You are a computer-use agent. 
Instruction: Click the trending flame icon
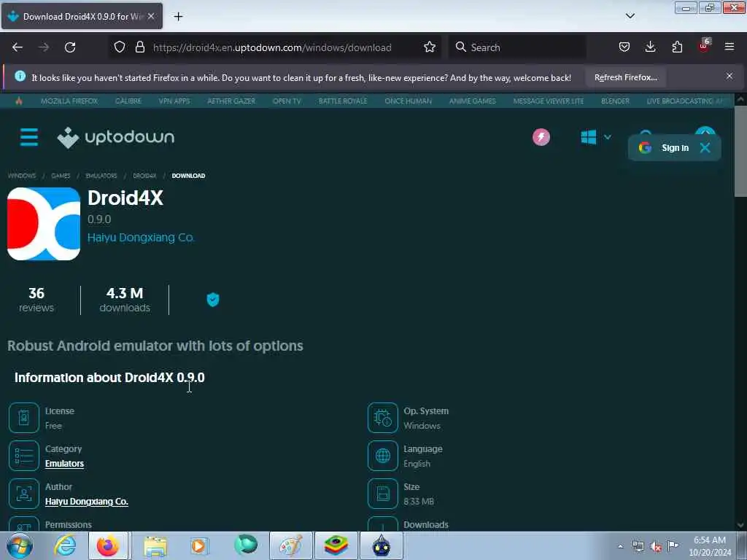(18, 101)
